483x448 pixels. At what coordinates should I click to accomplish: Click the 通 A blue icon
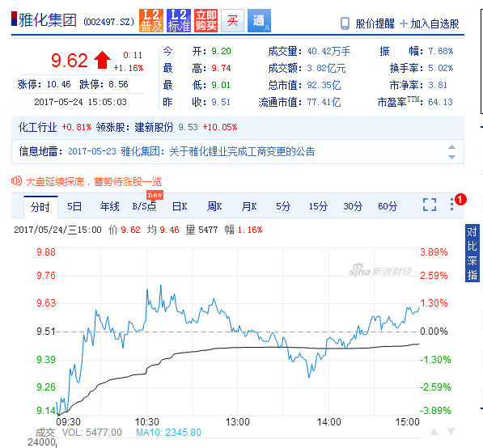click(260, 21)
